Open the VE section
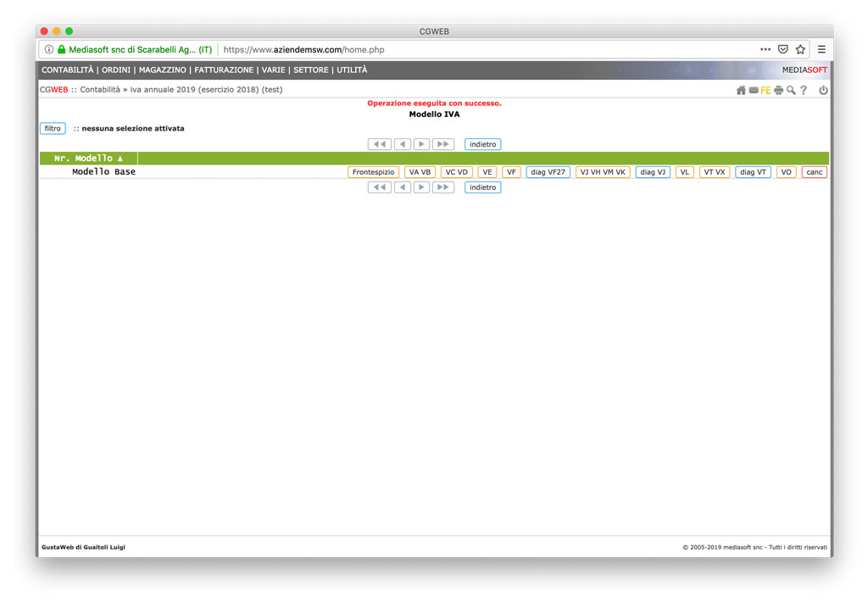This screenshot has height=603, width=868. (x=487, y=172)
